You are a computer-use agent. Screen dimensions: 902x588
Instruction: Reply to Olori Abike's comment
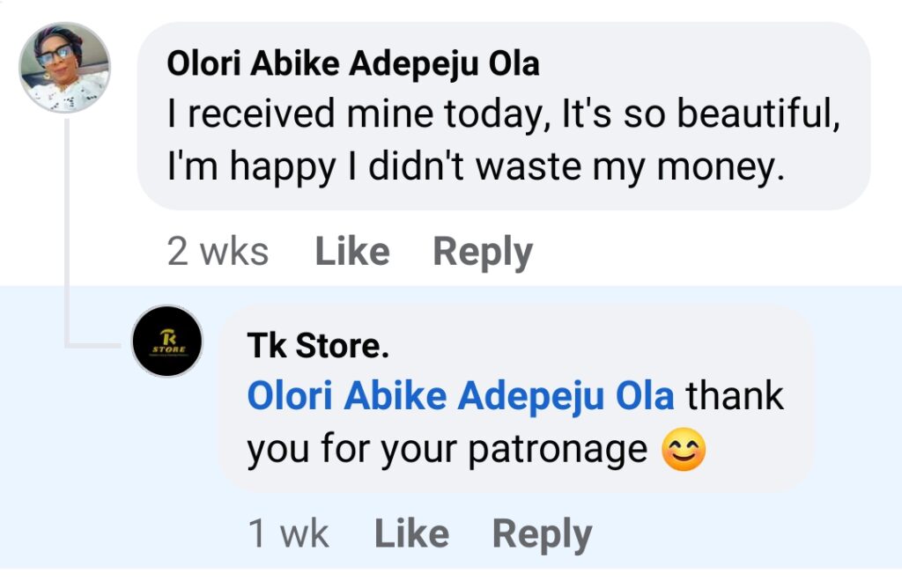[x=483, y=253]
